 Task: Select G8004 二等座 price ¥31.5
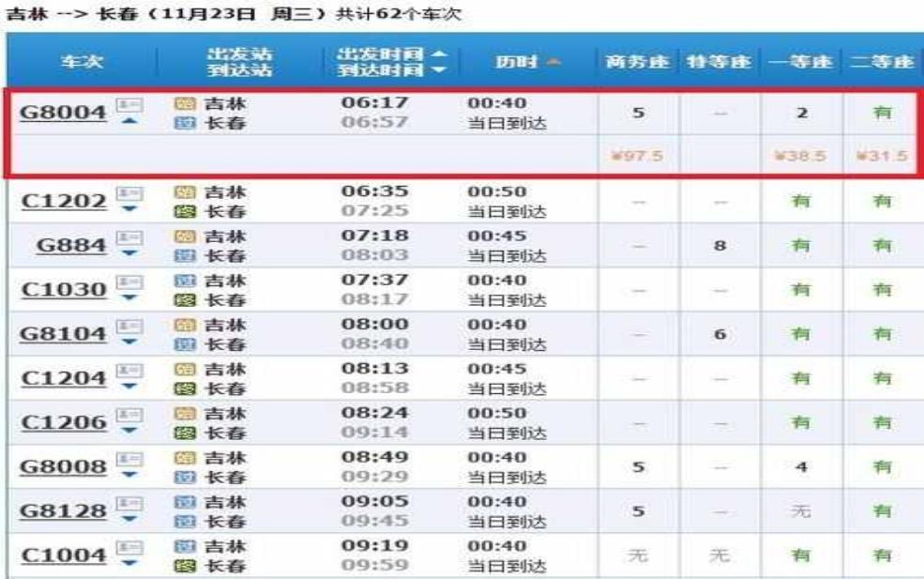882,157
